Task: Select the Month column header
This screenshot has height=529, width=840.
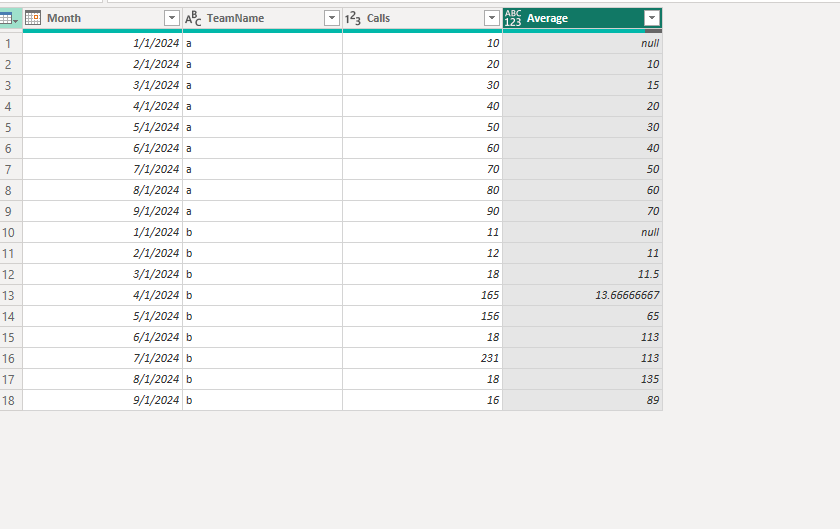Action: [102, 19]
